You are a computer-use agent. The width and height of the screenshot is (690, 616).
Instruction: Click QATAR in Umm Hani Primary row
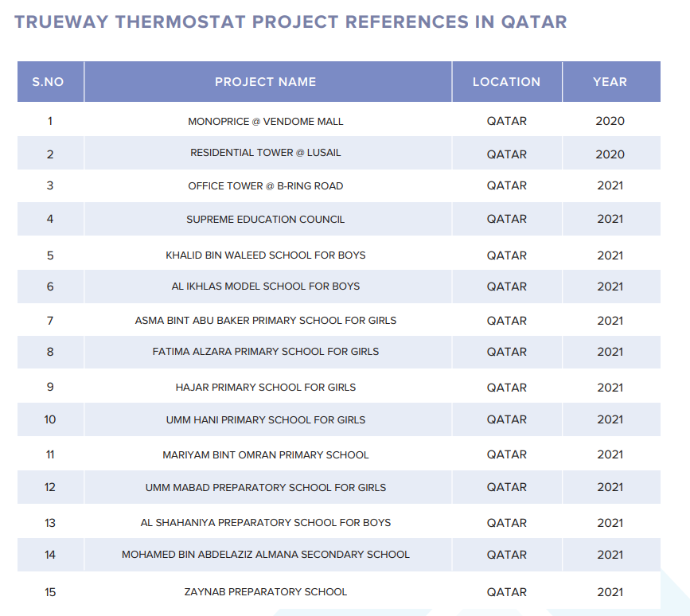(506, 419)
